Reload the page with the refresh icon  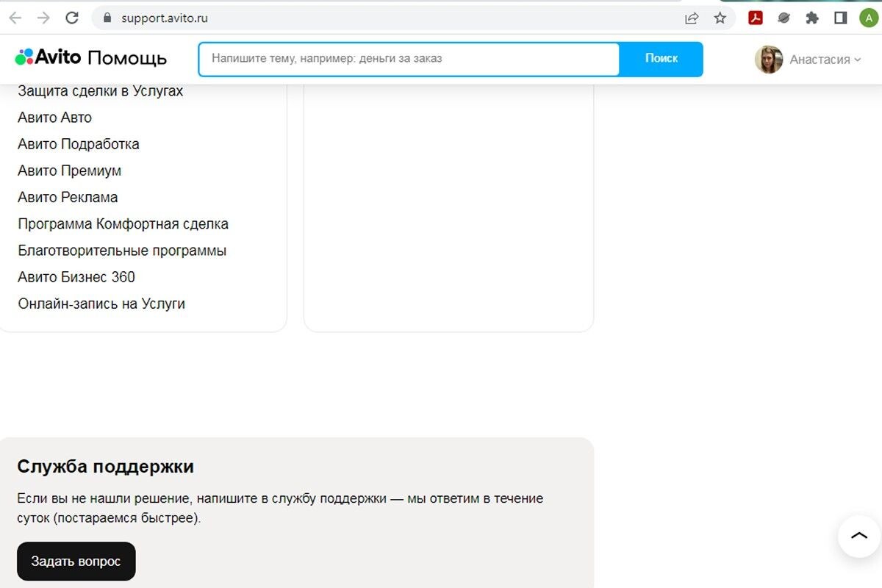(x=72, y=18)
